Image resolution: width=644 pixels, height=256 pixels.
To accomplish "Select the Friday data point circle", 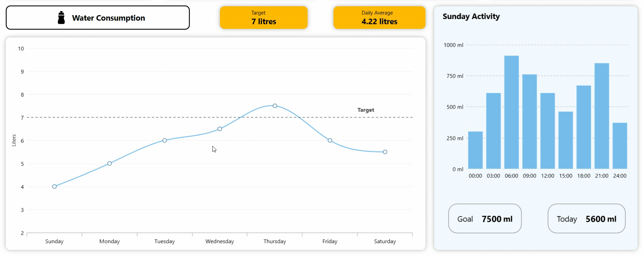I will [330, 140].
